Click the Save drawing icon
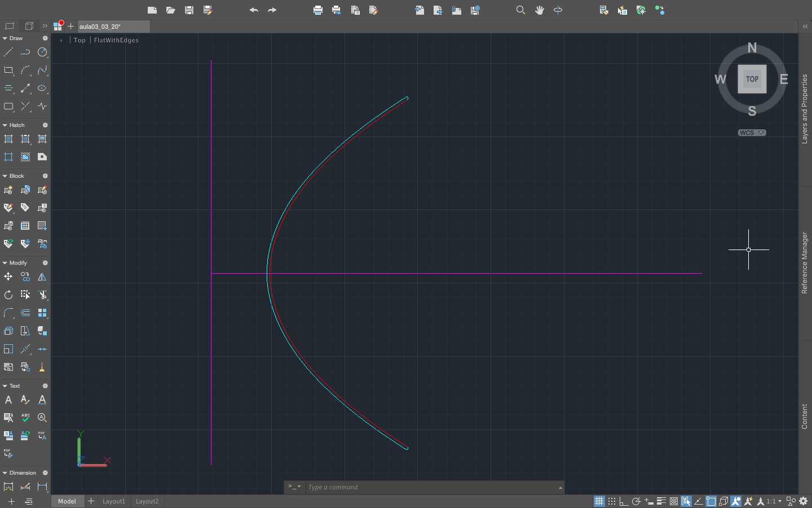The width and height of the screenshot is (812, 508). click(x=189, y=10)
